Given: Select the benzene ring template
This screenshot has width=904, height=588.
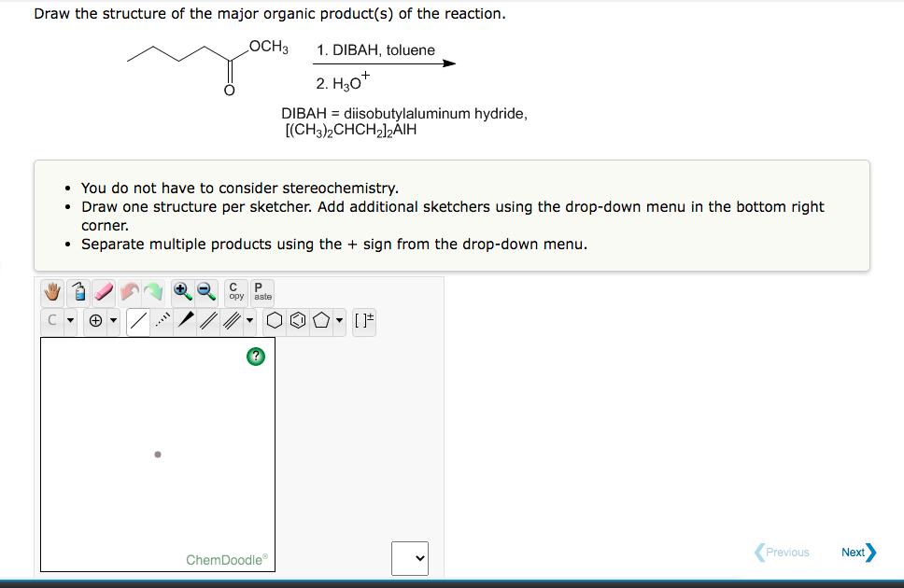Looking at the screenshot, I should pyautogui.click(x=298, y=320).
